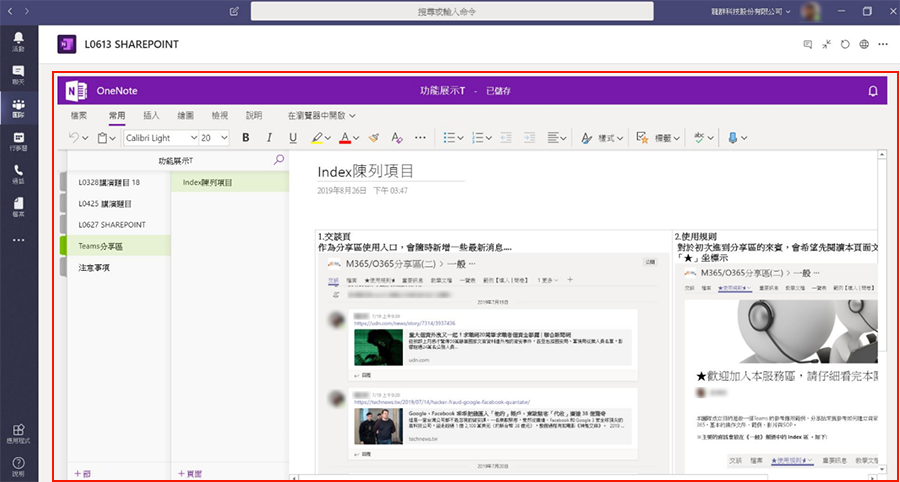900x482 pixels.
Task: Open Tags (標籤) dropdown
Action: point(658,138)
